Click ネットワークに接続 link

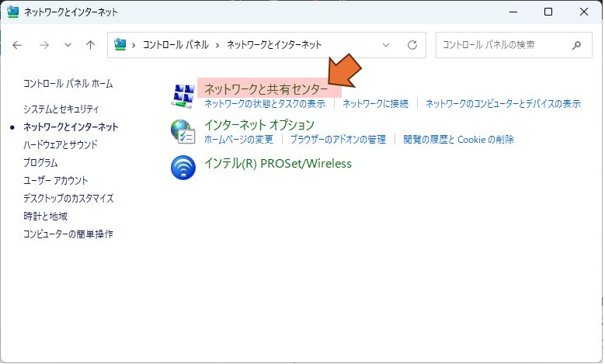375,103
